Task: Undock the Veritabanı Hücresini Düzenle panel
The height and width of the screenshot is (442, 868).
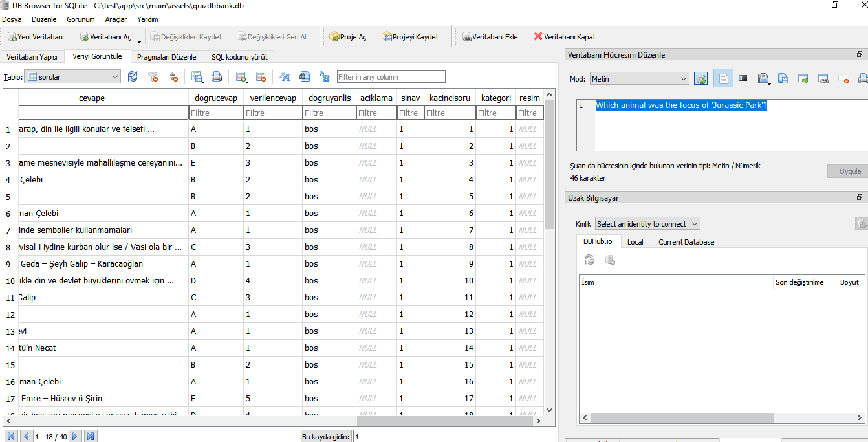Action: tap(860, 54)
